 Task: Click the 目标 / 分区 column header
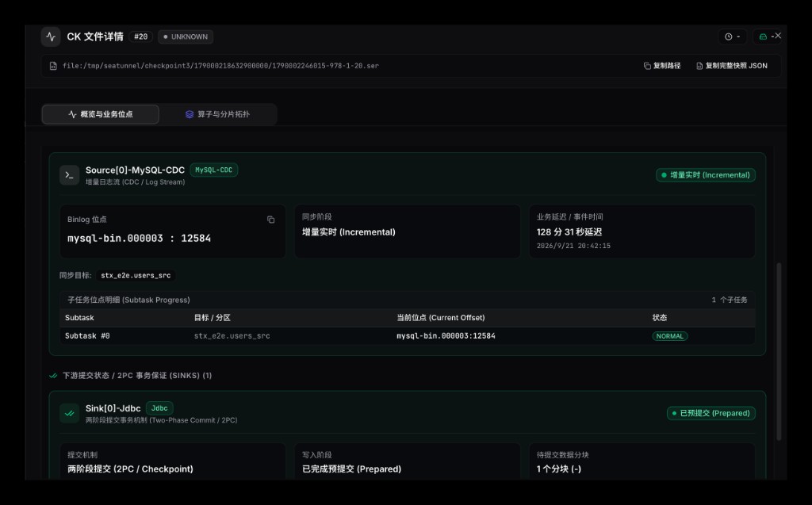[x=213, y=317]
